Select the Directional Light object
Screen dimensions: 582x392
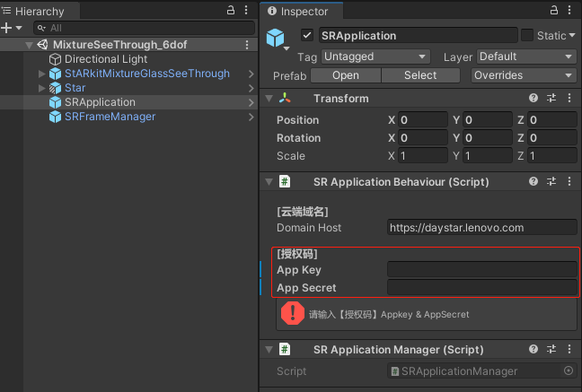pyautogui.click(x=106, y=59)
